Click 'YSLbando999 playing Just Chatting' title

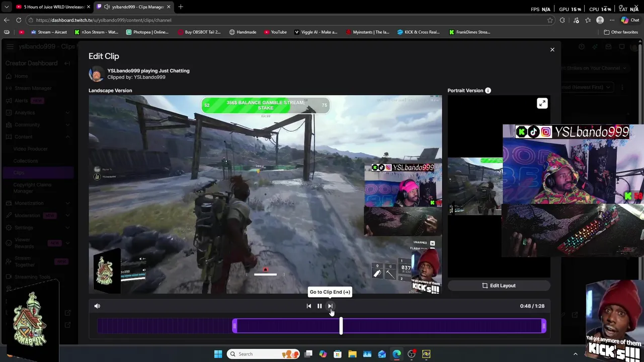coord(148,71)
